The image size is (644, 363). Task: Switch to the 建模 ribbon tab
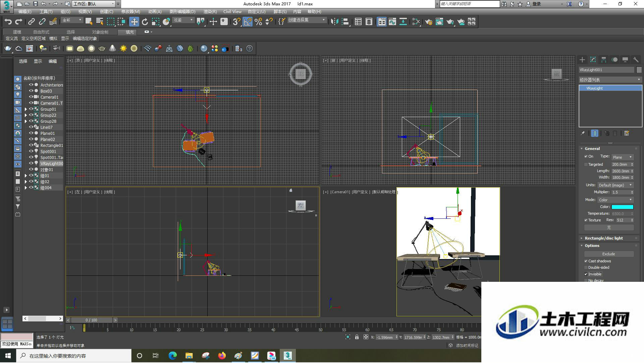17,32
